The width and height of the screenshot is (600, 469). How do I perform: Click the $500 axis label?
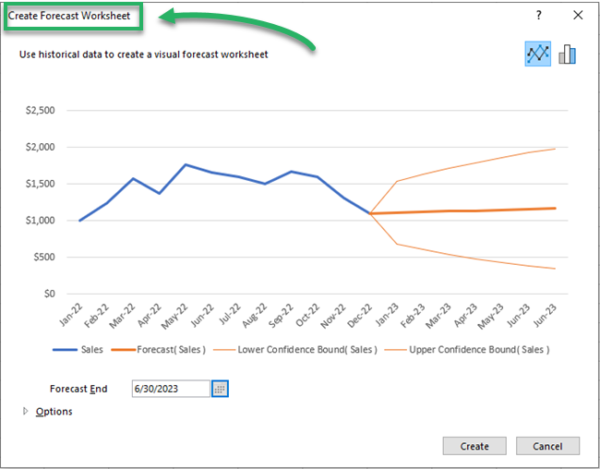pos(44,257)
